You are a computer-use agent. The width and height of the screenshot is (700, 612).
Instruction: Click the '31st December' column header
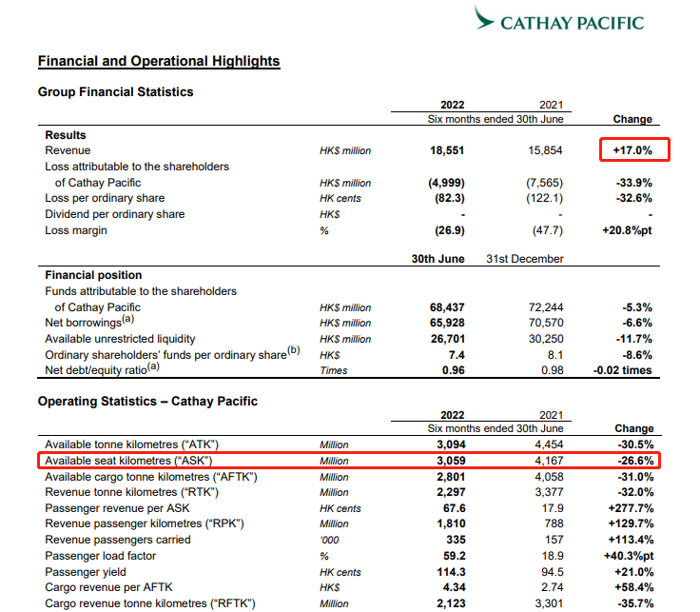point(525,259)
